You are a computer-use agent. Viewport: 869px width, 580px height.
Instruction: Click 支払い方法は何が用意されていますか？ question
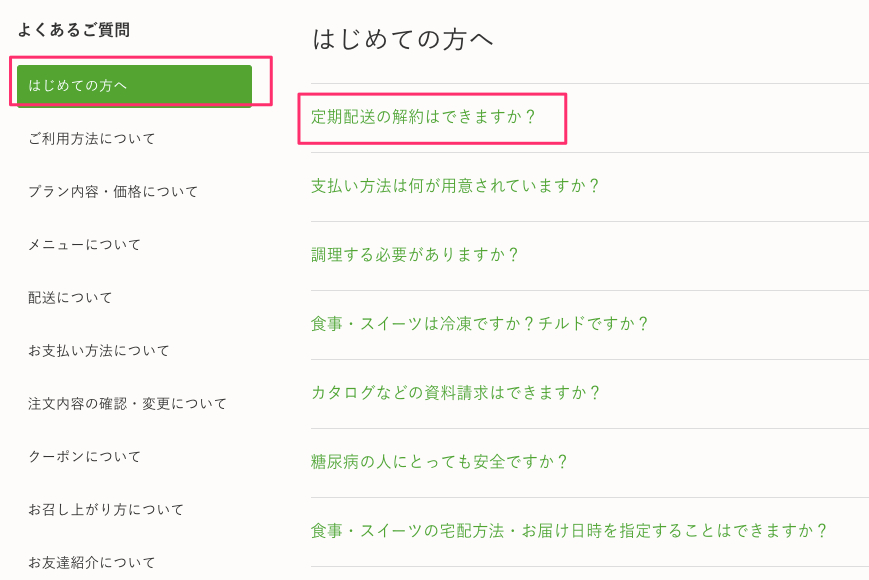click(455, 186)
